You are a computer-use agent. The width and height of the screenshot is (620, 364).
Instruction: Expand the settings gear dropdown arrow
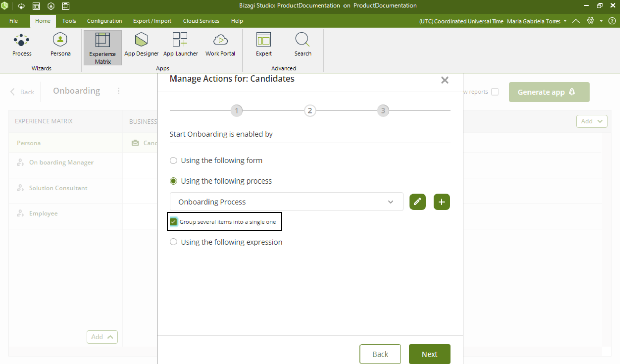point(601,21)
